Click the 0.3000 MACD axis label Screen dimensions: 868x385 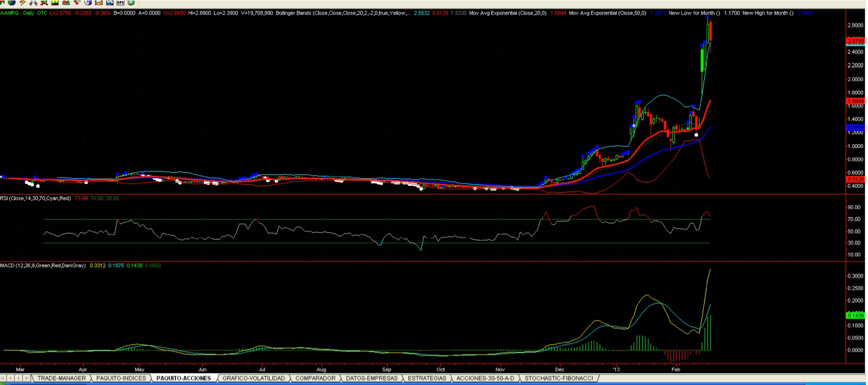tap(855, 275)
